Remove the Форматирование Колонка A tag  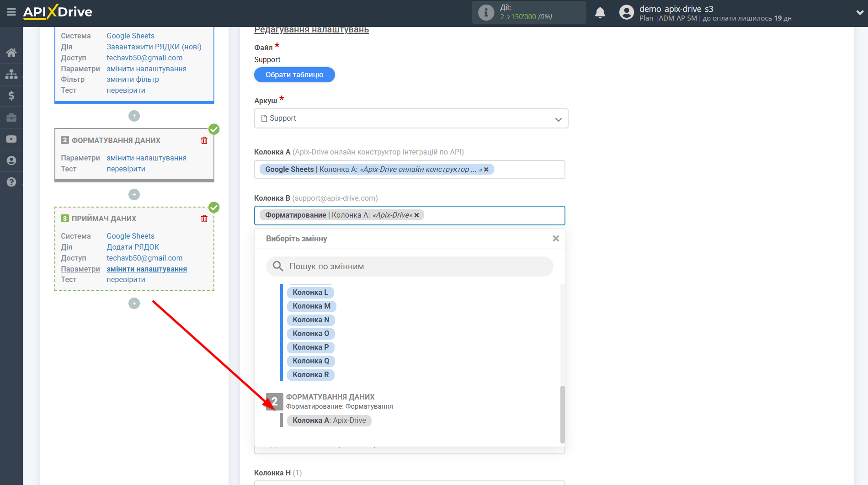pos(416,215)
